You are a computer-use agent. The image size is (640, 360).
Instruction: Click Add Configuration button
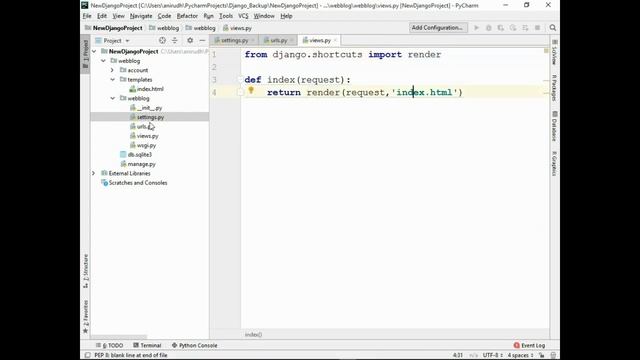(x=437, y=28)
